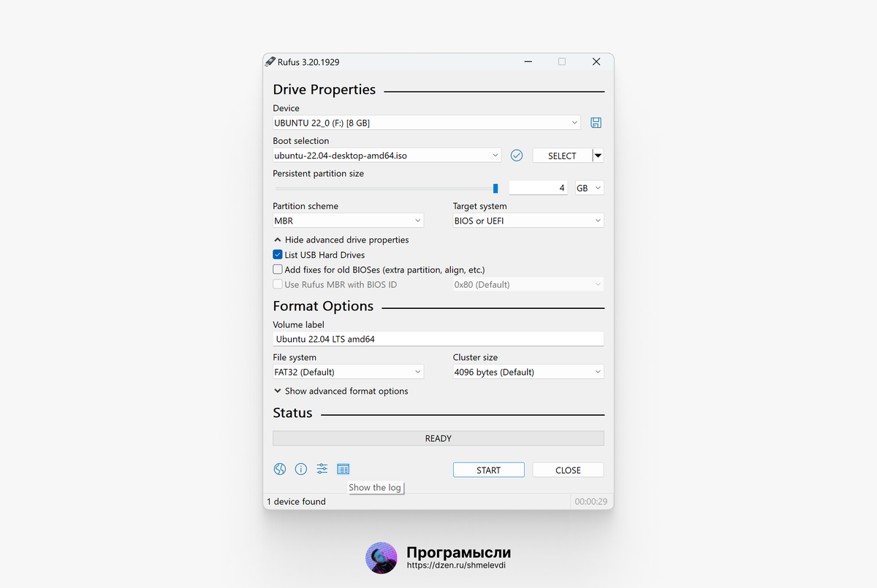
Task: Open the Target system dropdown
Action: click(528, 221)
